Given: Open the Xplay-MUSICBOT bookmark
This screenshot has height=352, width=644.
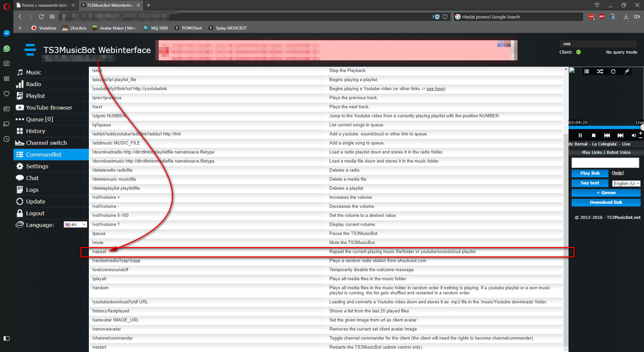Looking at the screenshot, I should point(227,28).
